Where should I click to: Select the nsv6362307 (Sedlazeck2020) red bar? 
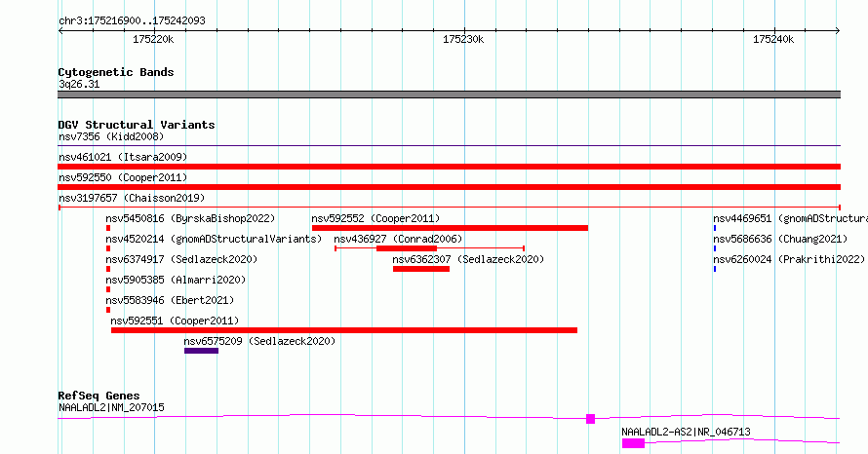[421, 269]
